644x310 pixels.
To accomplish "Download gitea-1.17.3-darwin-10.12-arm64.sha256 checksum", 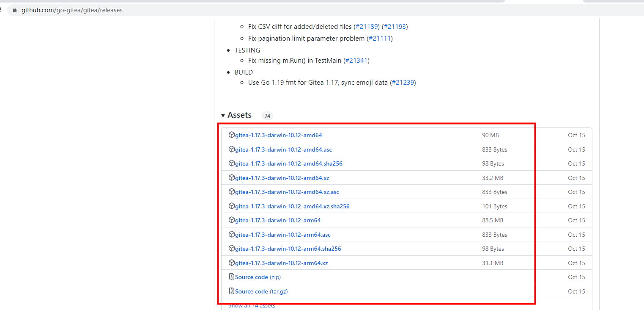I will point(288,249).
